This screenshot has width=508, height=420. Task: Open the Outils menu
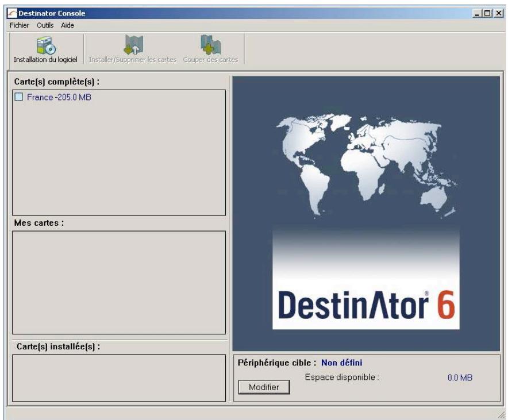pyautogui.click(x=45, y=25)
